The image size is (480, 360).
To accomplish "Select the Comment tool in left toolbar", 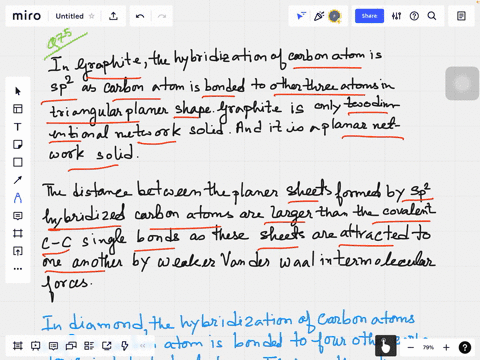I will click(x=18, y=216).
